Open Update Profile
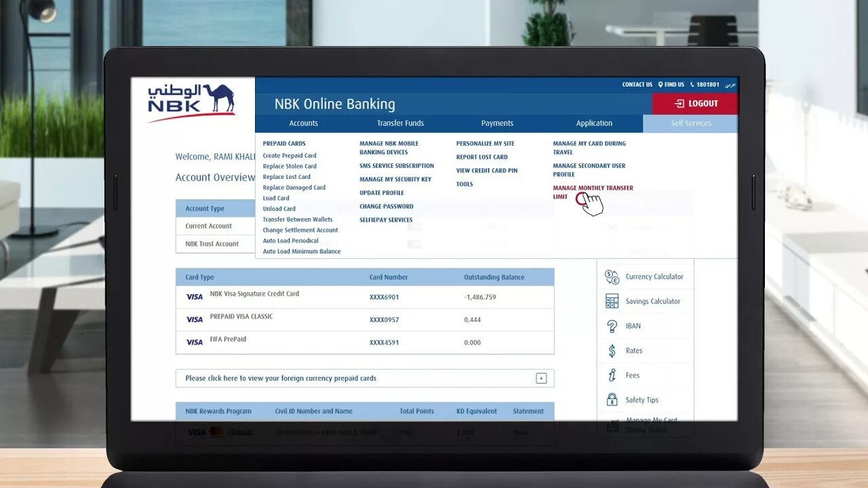 click(x=382, y=193)
